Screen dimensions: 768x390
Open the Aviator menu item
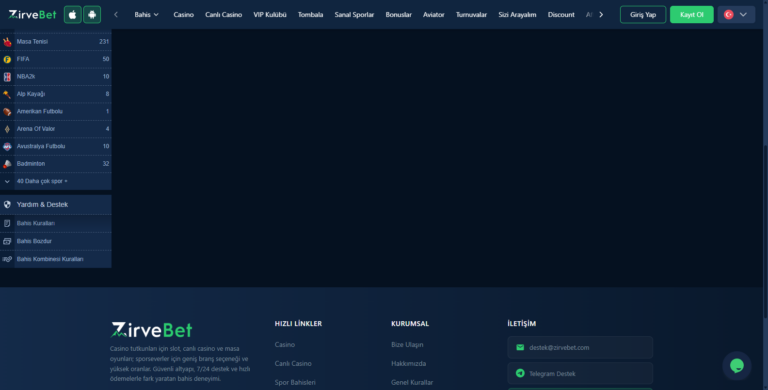pos(433,15)
